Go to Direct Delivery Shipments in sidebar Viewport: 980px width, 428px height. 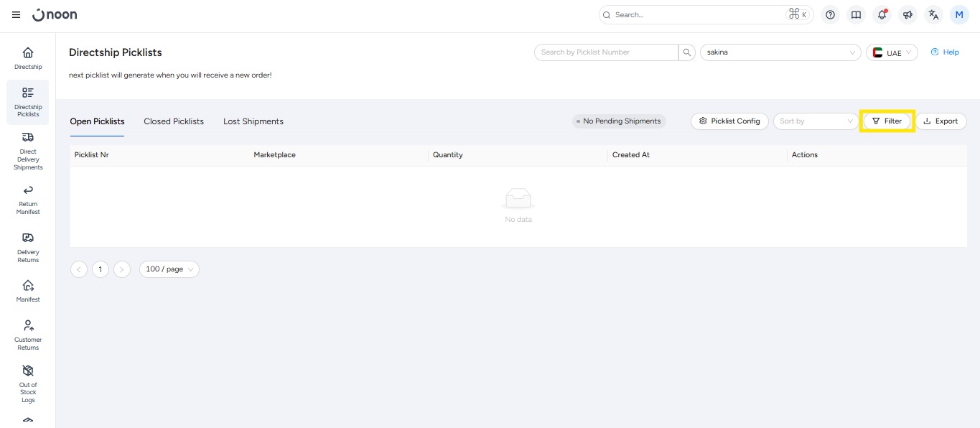28,151
